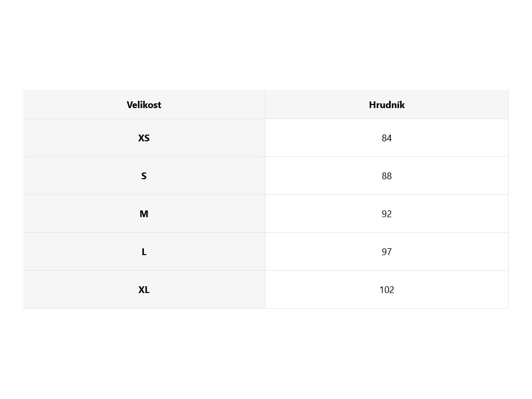
Task: Click the cell showing 92
Action: tap(387, 214)
